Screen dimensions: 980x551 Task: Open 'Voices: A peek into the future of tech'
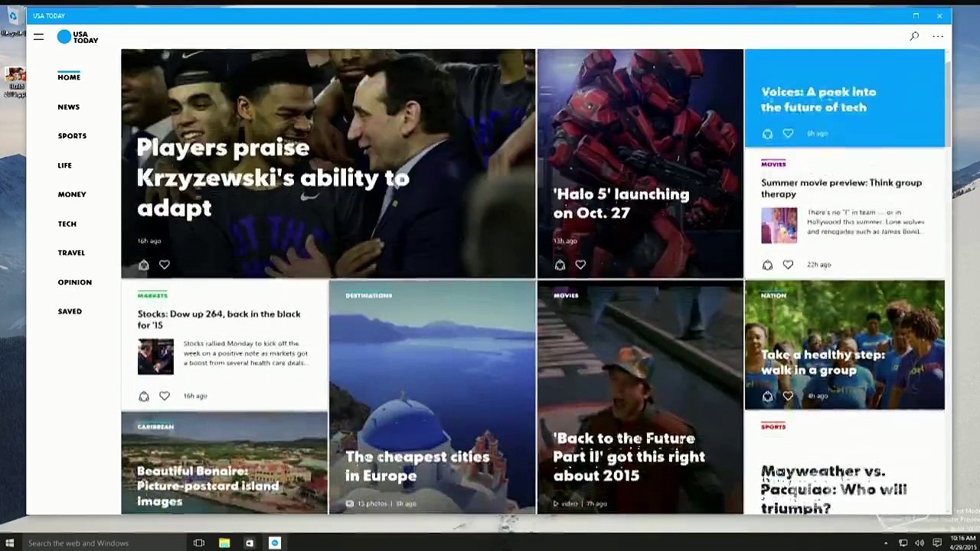tap(818, 99)
